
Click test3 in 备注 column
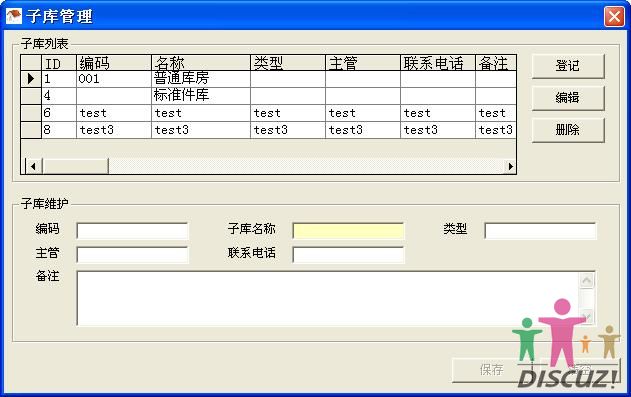(x=496, y=130)
